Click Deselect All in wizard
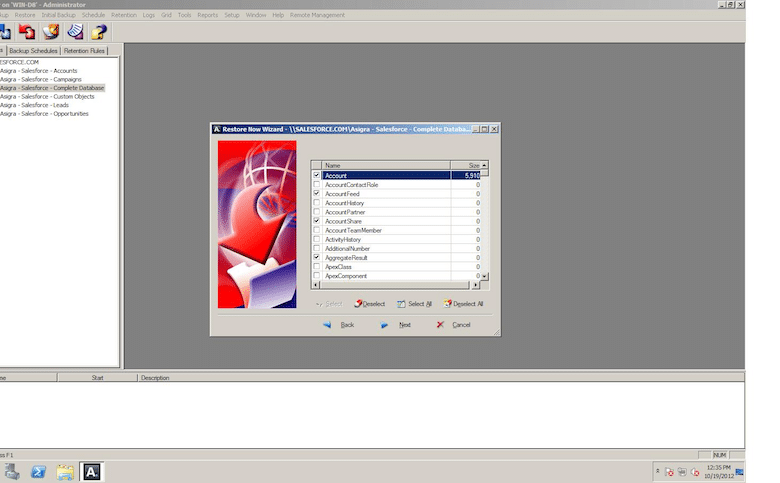The image size is (780, 483). click(463, 304)
